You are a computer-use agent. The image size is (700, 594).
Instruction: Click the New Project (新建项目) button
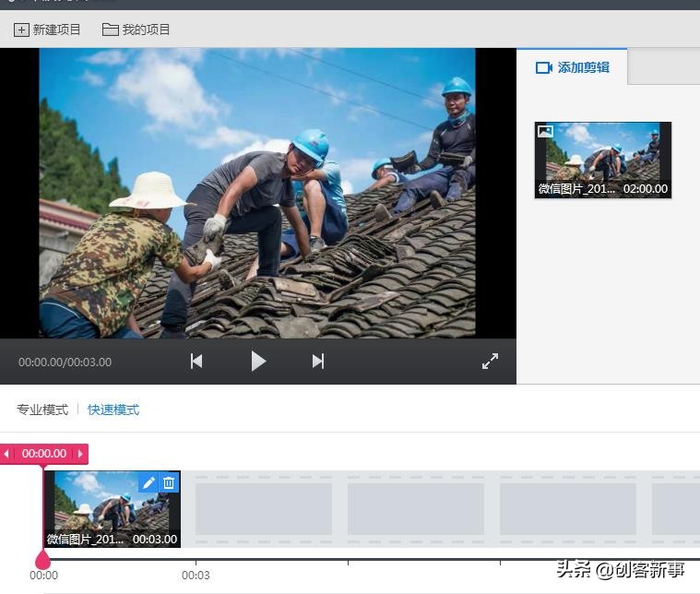47,30
